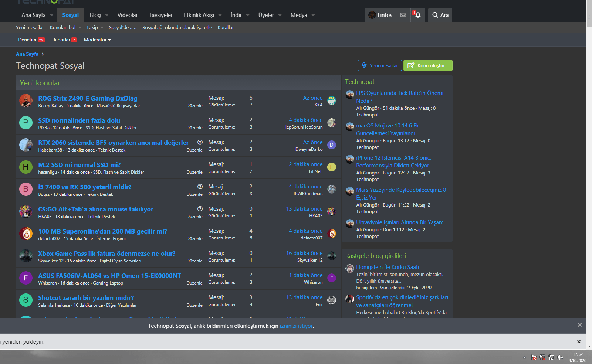The image size is (592, 364).
Task: Click Frik's last-poster avatar
Action: pyautogui.click(x=332, y=300)
